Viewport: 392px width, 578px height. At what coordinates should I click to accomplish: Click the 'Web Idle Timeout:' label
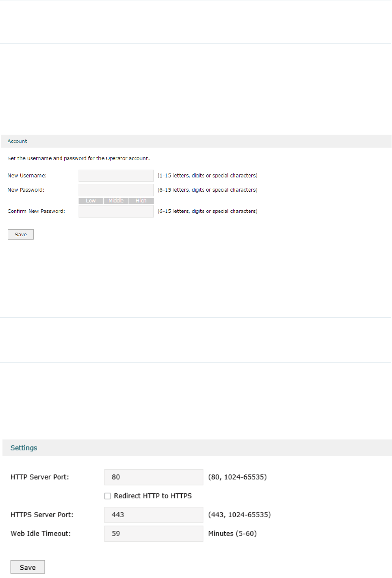tap(41, 534)
